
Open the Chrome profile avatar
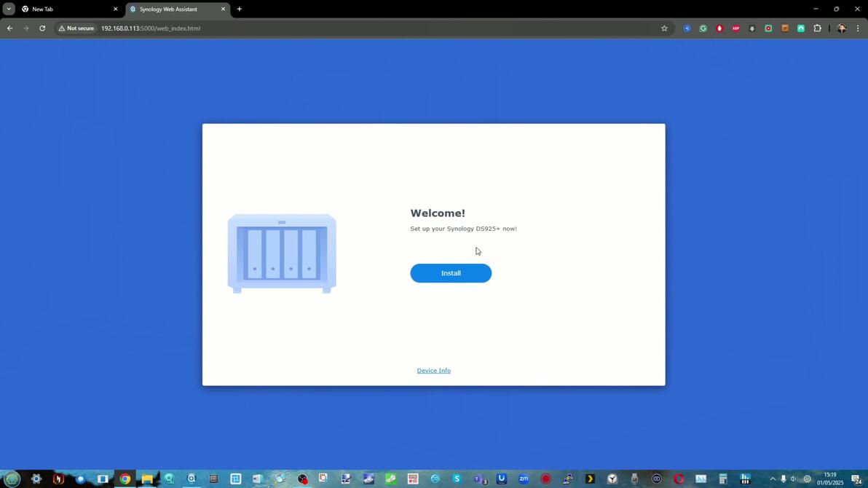(842, 28)
